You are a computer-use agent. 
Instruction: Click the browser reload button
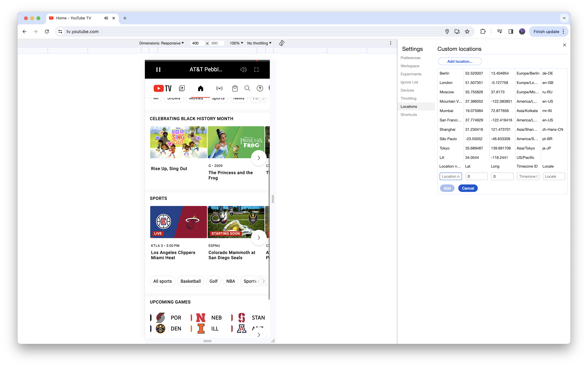click(x=47, y=32)
